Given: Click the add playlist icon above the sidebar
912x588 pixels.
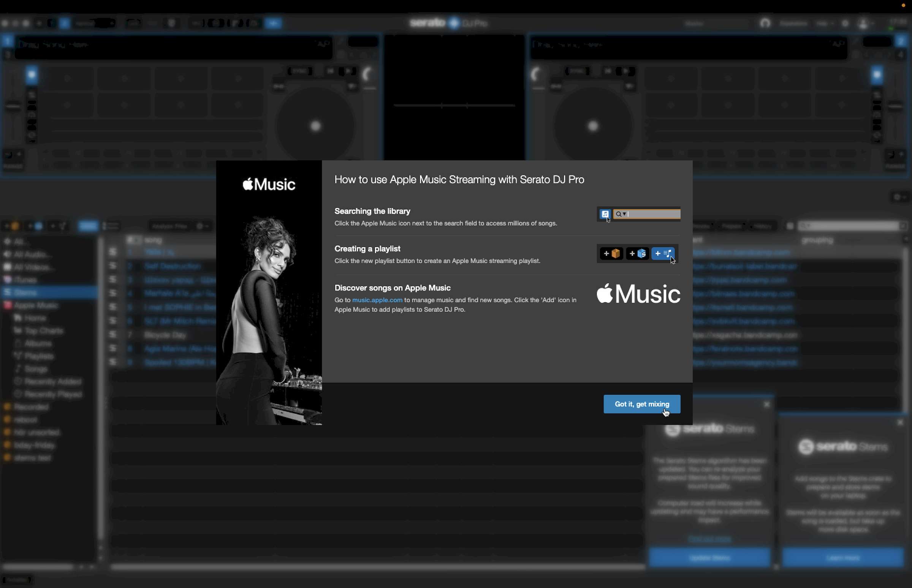Looking at the screenshot, I should coord(58,226).
